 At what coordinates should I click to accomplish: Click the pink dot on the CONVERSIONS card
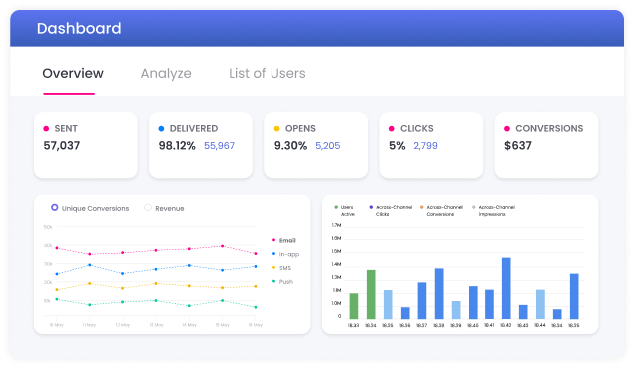click(507, 129)
